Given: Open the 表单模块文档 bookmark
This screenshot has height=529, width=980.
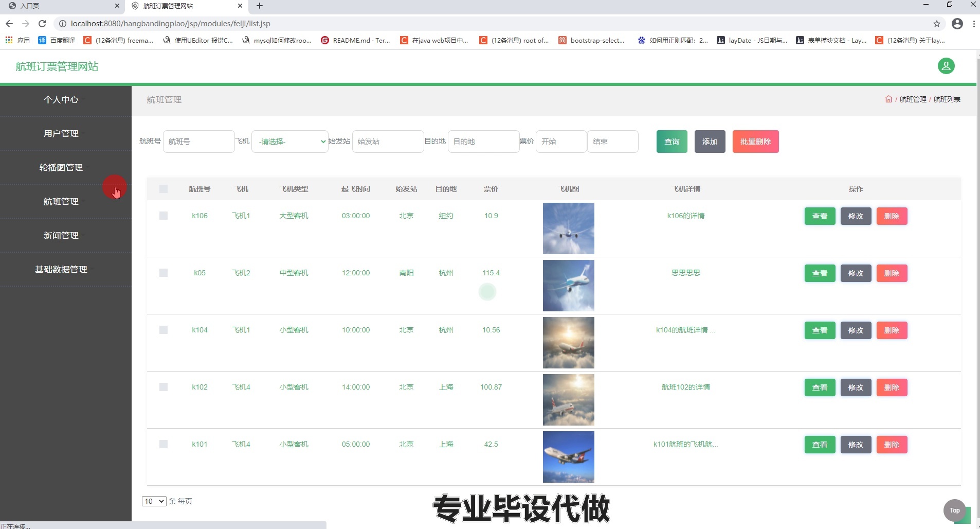Looking at the screenshot, I should pos(831,40).
